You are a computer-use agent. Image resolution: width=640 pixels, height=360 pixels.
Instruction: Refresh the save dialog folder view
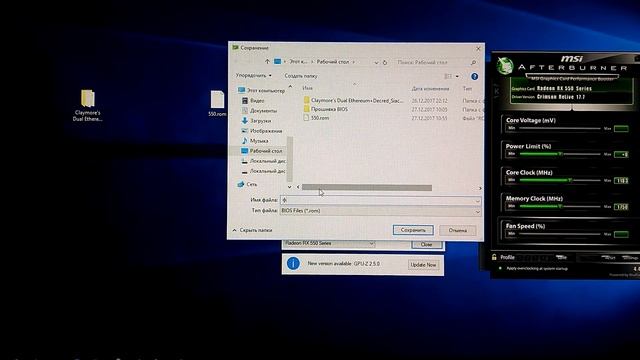[385, 62]
